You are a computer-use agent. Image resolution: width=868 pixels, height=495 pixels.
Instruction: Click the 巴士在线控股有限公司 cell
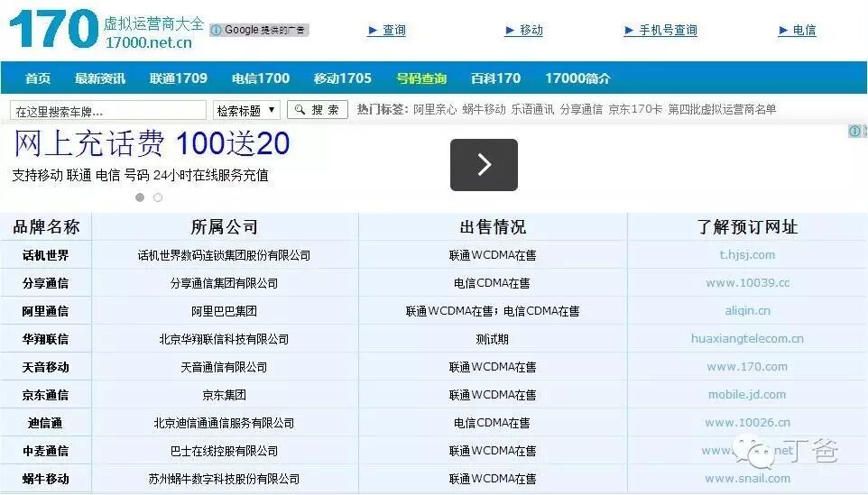(x=224, y=451)
